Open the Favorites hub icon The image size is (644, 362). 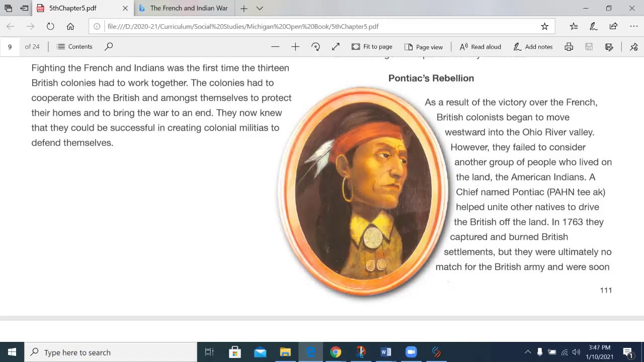click(x=574, y=26)
